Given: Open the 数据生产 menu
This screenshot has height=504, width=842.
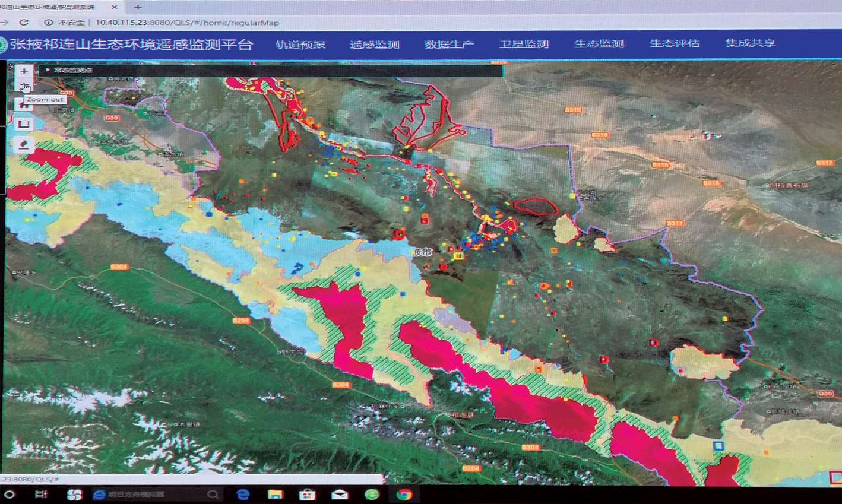Looking at the screenshot, I should [449, 45].
